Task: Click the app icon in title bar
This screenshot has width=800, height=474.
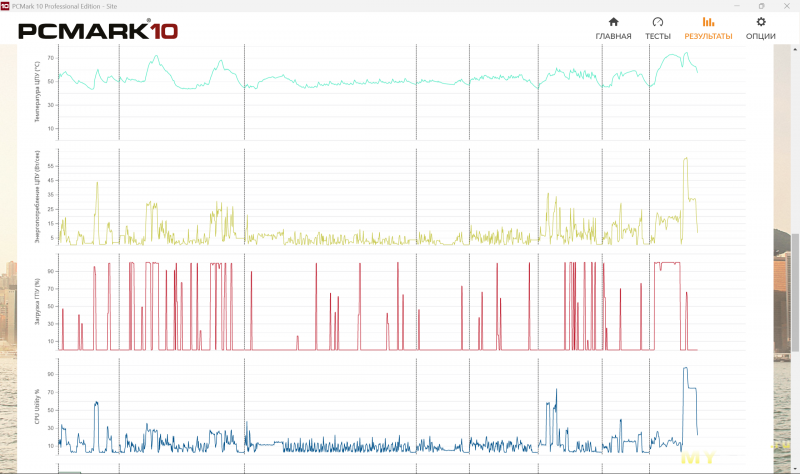Action: pyautogui.click(x=6, y=5)
